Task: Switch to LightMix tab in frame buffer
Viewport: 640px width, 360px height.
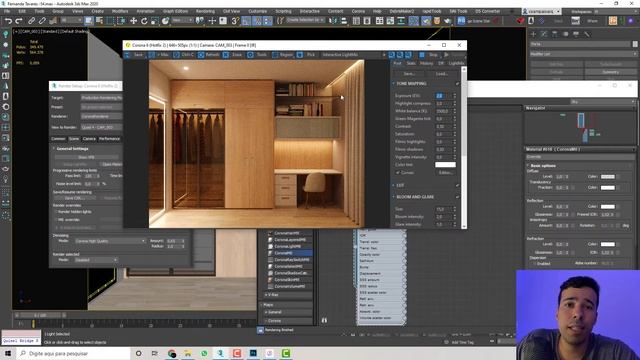Action: click(x=457, y=63)
